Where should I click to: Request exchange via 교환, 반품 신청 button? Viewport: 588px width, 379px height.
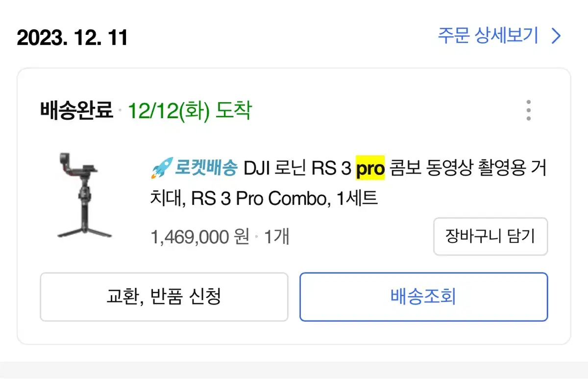(164, 297)
